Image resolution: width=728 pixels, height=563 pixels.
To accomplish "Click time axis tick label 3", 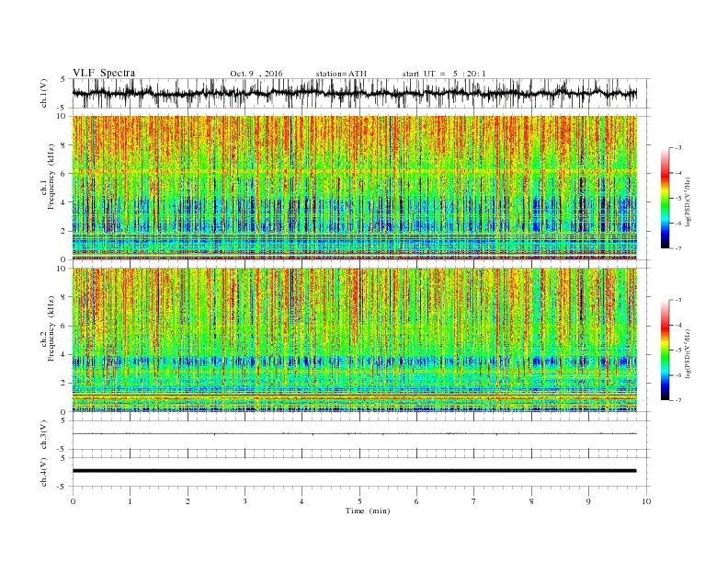I will pos(245,501).
